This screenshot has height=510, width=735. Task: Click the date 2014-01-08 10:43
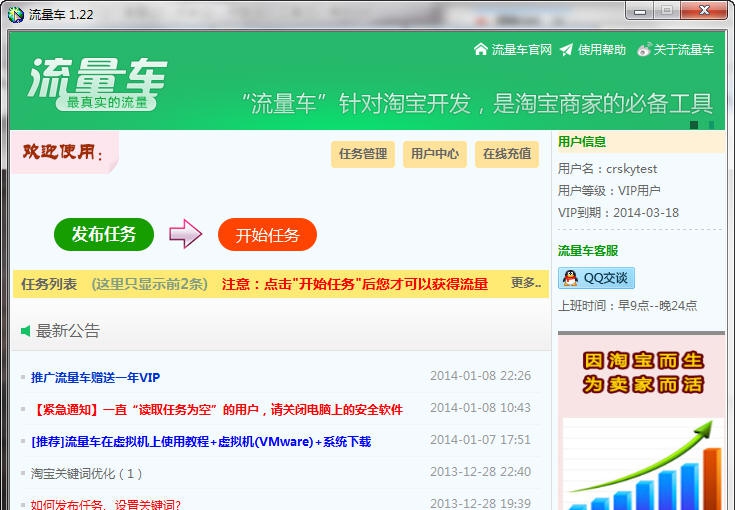[480, 408]
